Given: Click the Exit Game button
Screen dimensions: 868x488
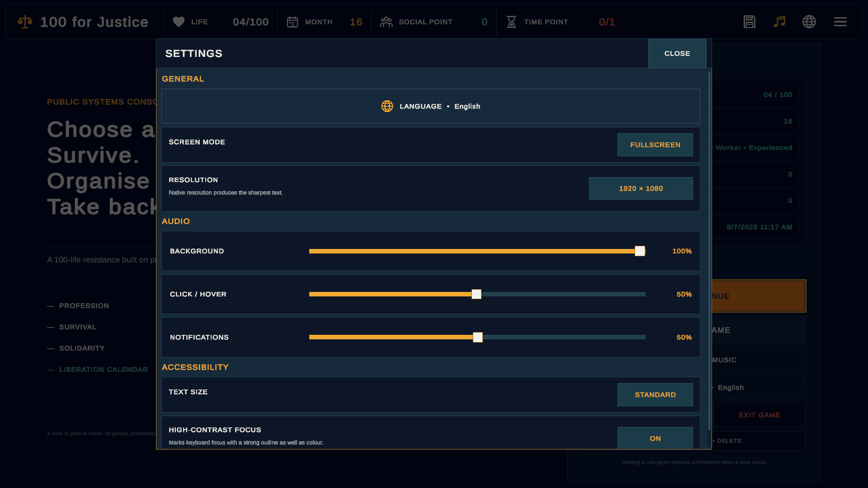Looking at the screenshot, I should tap(759, 415).
